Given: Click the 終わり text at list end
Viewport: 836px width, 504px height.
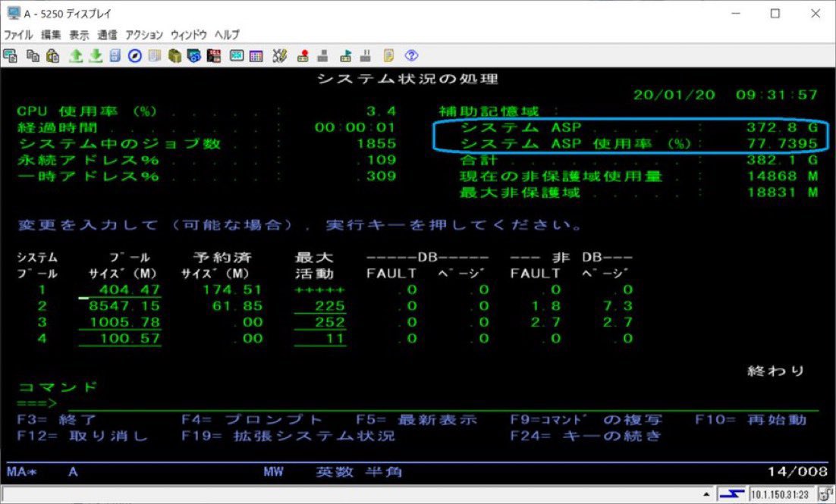Looking at the screenshot, I should click(x=776, y=371).
